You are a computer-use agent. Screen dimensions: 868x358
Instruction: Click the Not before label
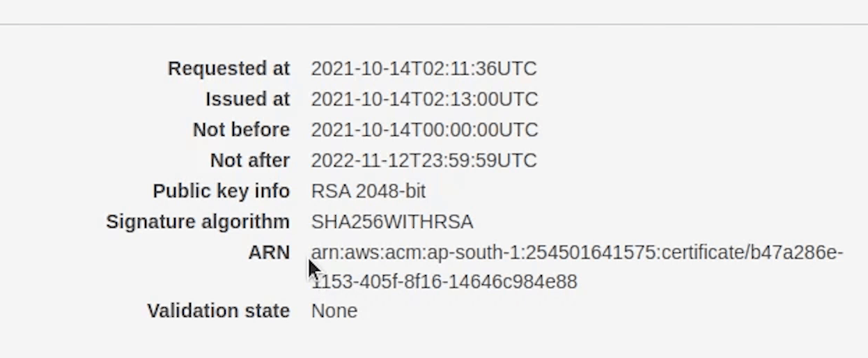pos(241,130)
